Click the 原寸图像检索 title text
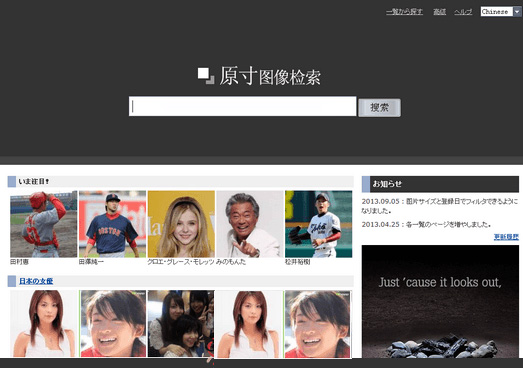523x368 pixels. point(270,76)
